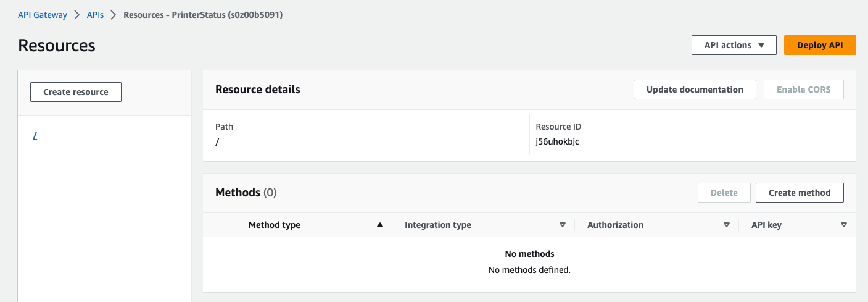The width and height of the screenshot is (868, 302).
Task: Open the API actions dropdown menu
Action: (x=734, y=45)
